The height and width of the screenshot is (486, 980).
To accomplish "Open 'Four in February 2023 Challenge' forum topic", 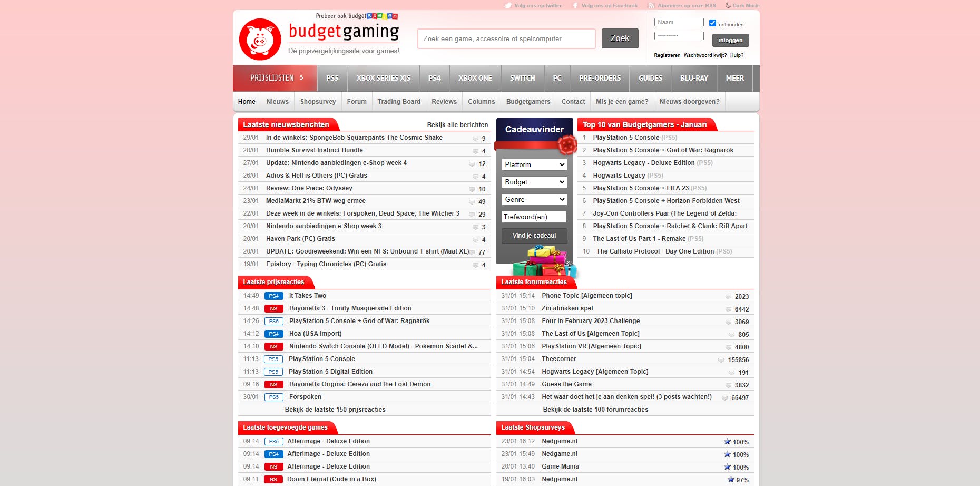I will coord(591,321).
